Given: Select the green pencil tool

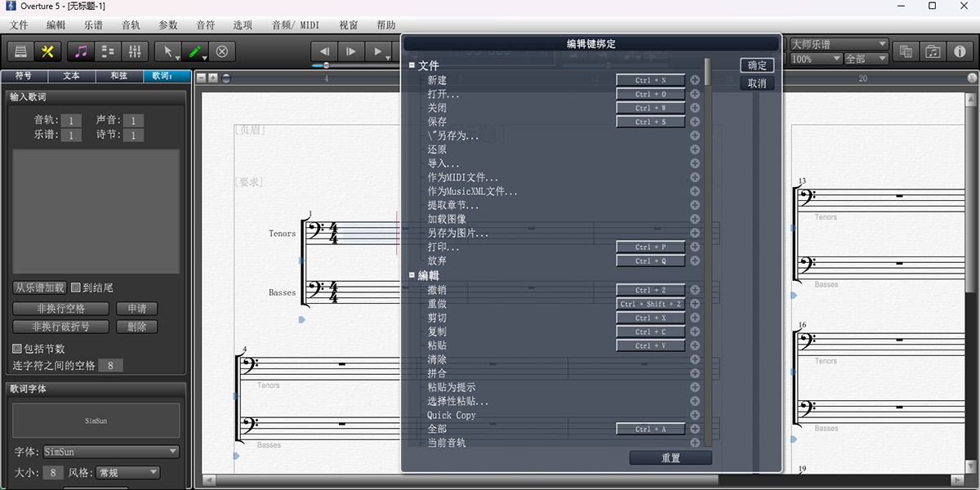Looking at the screenshot, I should pos(194,51).
